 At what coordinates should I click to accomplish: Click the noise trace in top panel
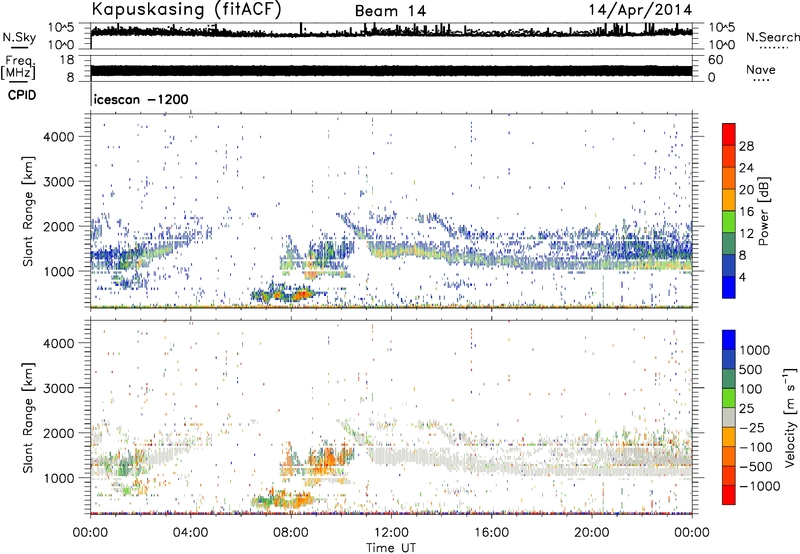pyautogui.click(x=391, y=32)
